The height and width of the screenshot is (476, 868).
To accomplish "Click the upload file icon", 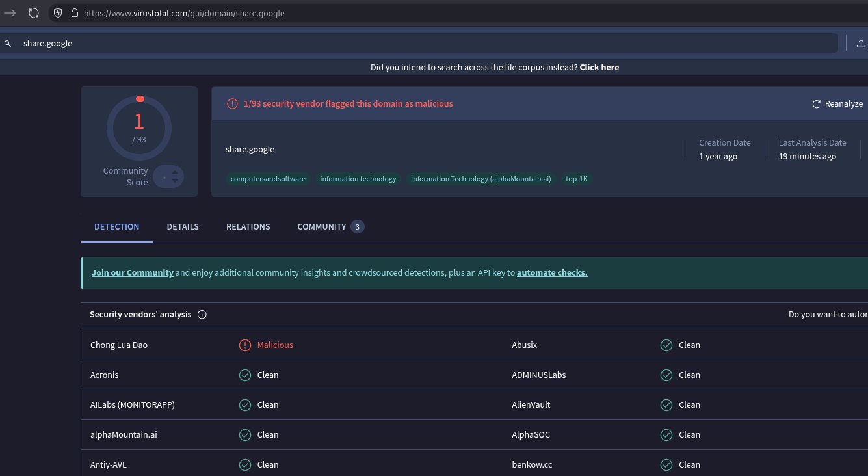I will pos(861,44).
